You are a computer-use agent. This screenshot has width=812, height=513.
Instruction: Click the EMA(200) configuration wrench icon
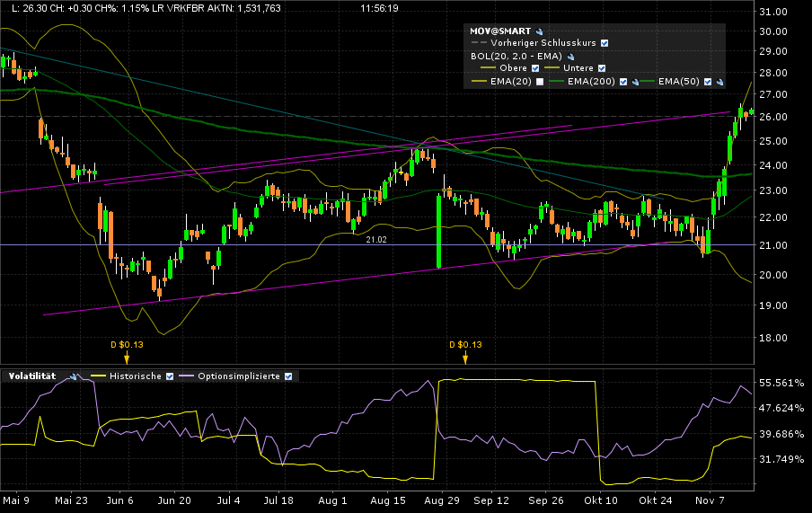click(x=634, y=82)
